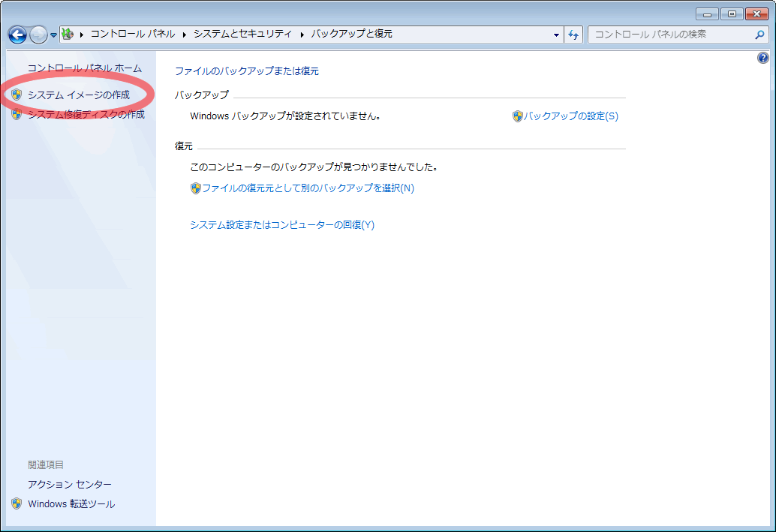
Task: Expand the arrow after システムとセキュリティ breadcrumb
Action: point(302,35)
